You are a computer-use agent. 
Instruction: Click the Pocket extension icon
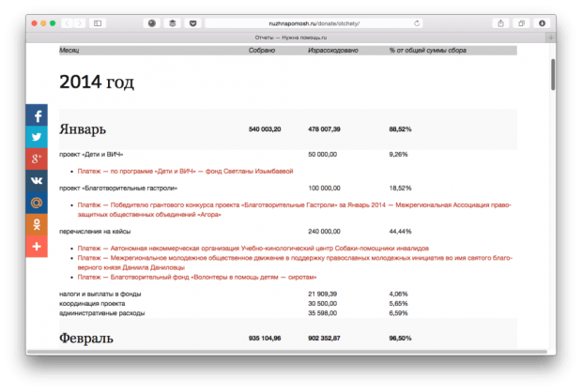(x=191, y=23)
